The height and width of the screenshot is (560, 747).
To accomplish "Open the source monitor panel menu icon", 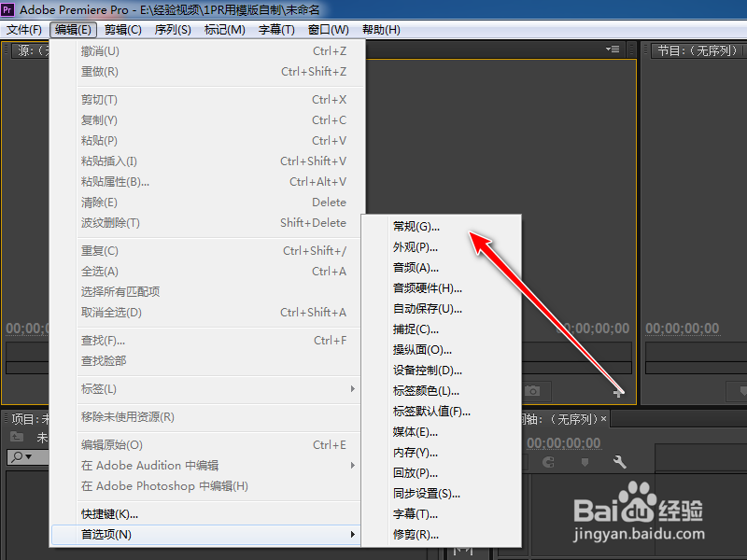I will click(x=613, y=49).
